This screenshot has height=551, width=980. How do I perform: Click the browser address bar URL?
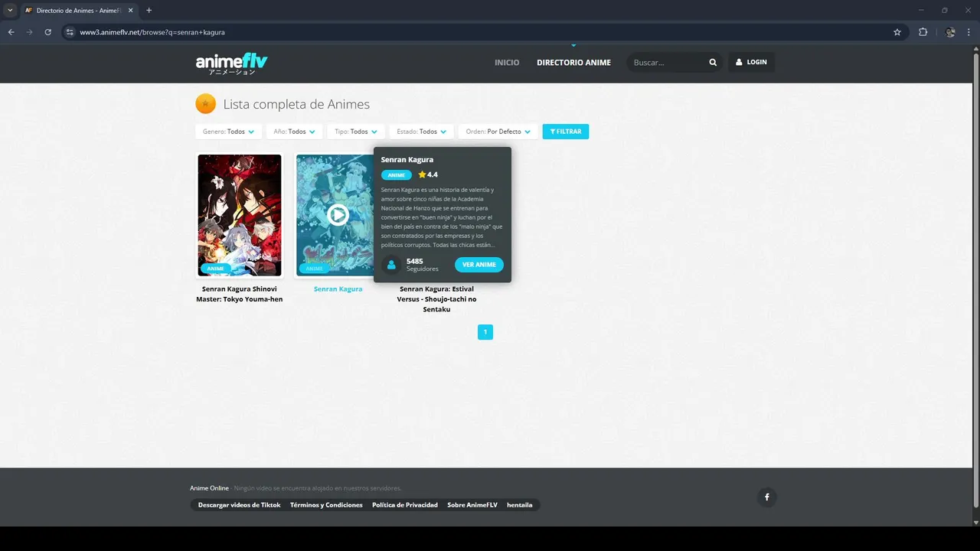tap(152, 32)
